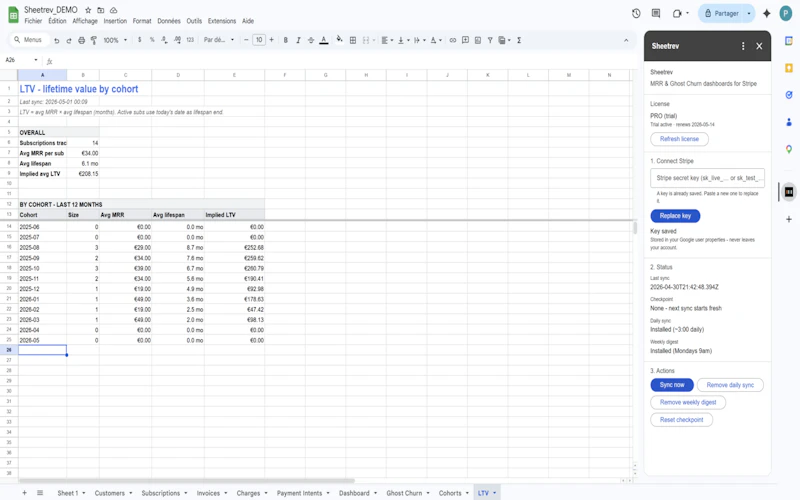Move the document to a folder
The height and width of the screenshot is (500, 800).
point(101,10)
